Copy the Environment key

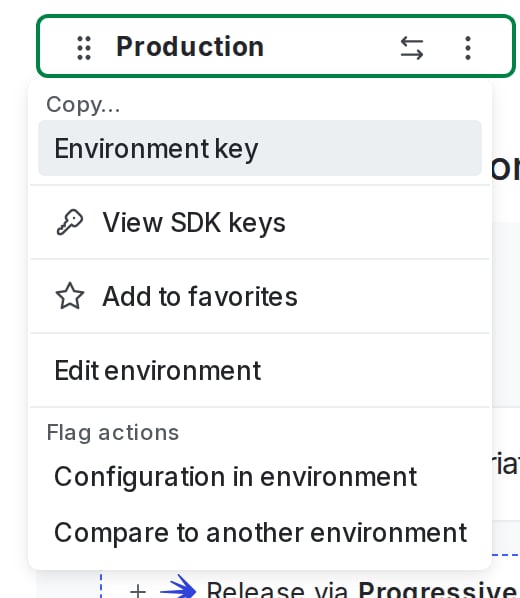(x=260, y=148)
